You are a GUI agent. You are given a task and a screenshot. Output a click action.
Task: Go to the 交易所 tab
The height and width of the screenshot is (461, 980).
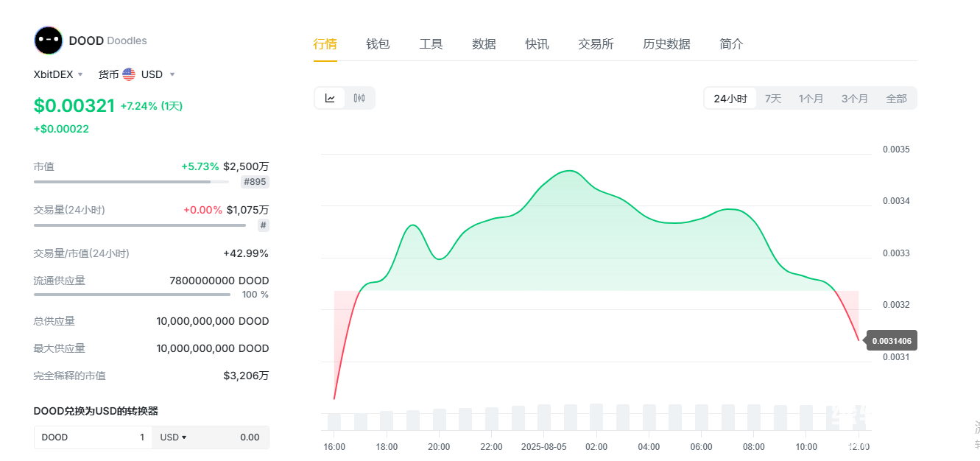click(596, 44)
